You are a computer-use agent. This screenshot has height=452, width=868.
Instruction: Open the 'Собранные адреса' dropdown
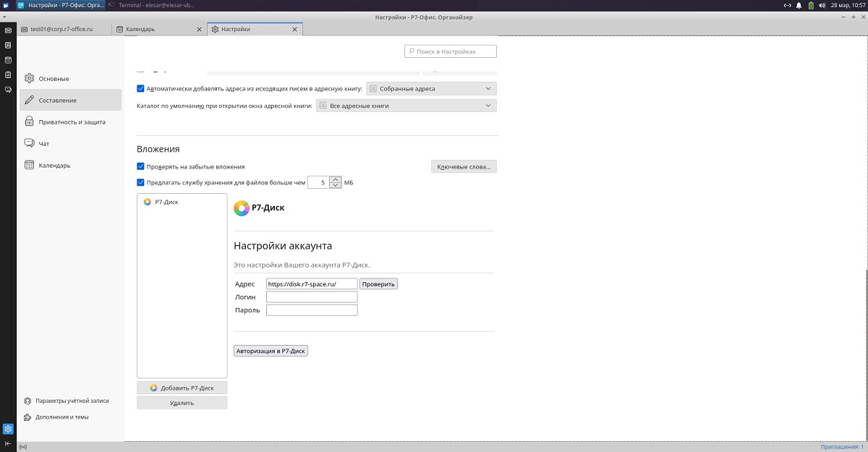point(431,89)
